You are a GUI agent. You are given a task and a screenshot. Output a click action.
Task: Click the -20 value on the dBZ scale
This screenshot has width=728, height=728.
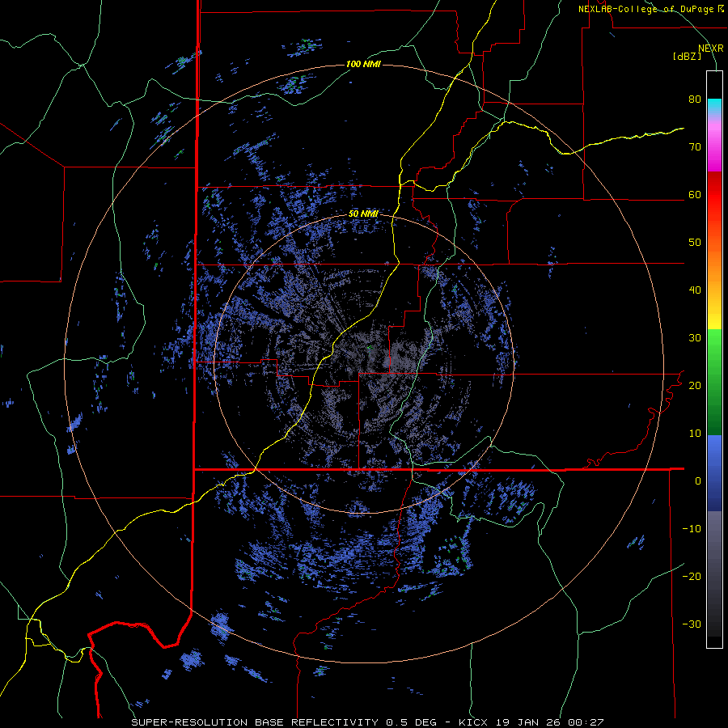point(692,577)
